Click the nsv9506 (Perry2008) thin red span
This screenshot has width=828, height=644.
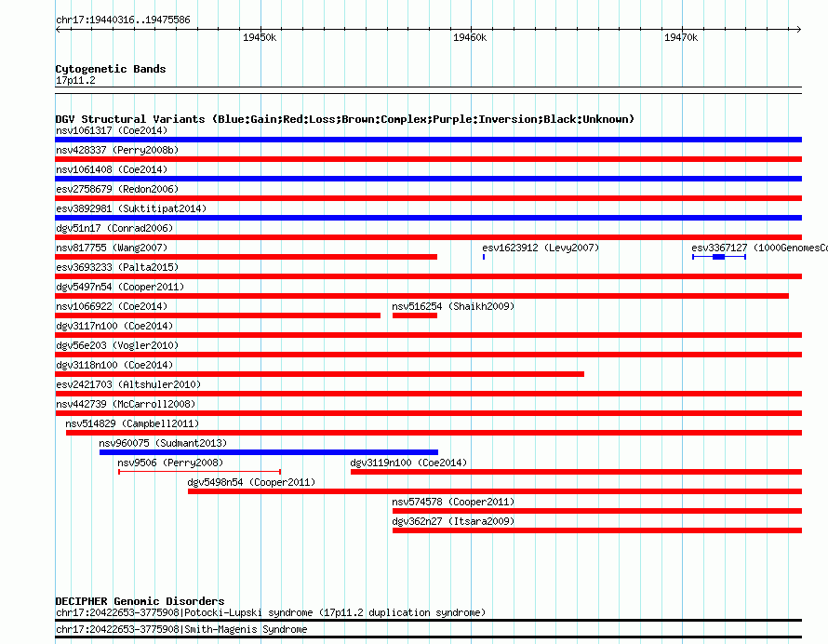(200, 472)
